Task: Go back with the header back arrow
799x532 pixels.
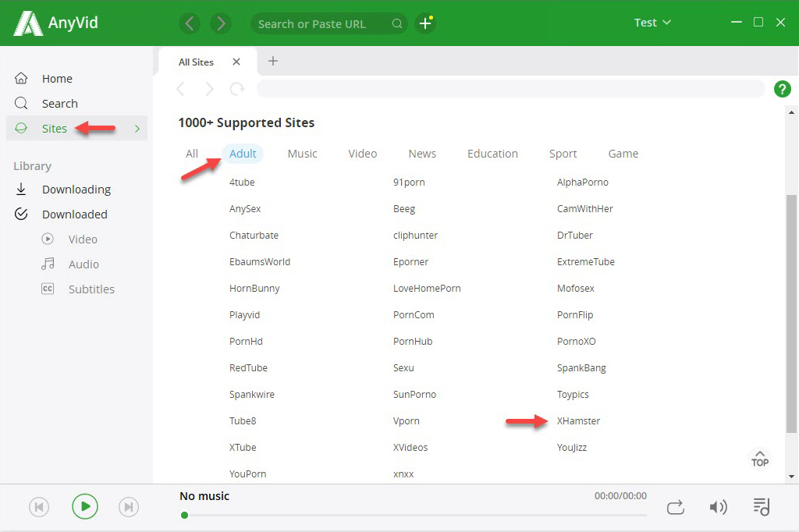Action: point(190,23)
